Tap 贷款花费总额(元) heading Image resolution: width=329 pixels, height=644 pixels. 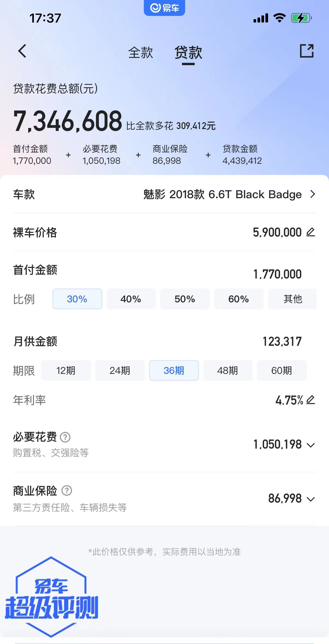pos(55,88)
